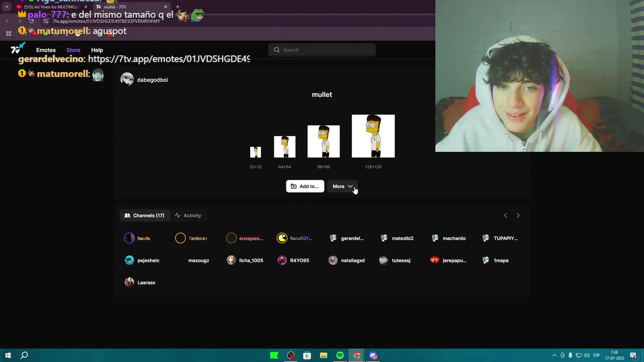Screen dimensions: 644x362
Task: Open the Kick app in taskbar
Action: (274, 355)
